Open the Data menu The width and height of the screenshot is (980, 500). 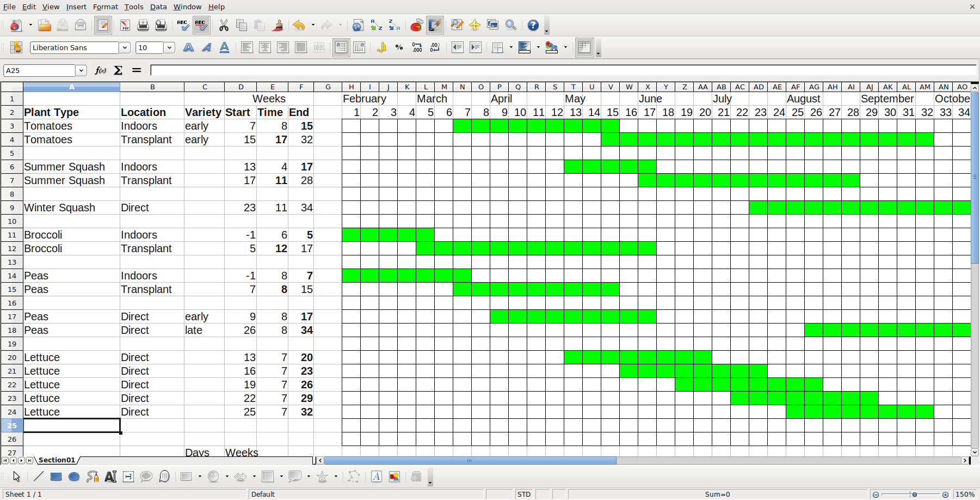[158, 7]
